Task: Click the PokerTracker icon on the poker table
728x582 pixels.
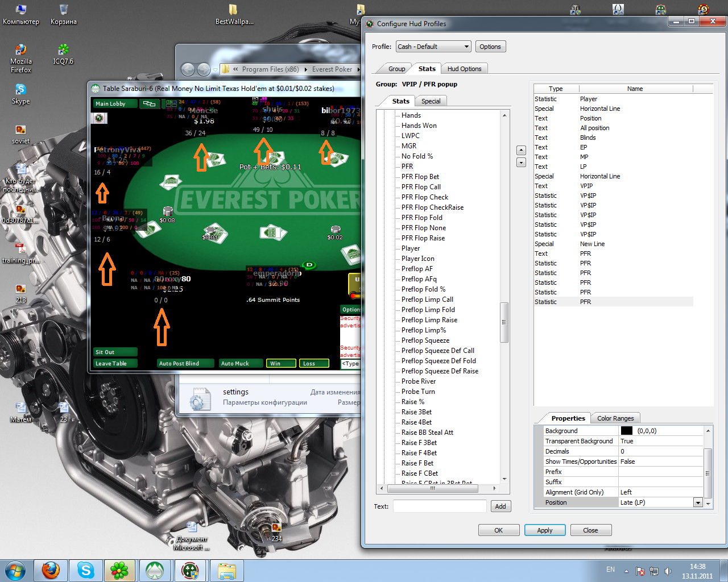Action: click(x=99, y=118)
